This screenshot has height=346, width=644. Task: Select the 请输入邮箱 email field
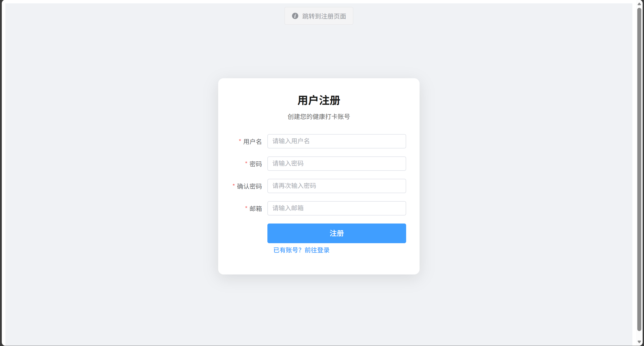pyautogui.click(x=337, y=208)
